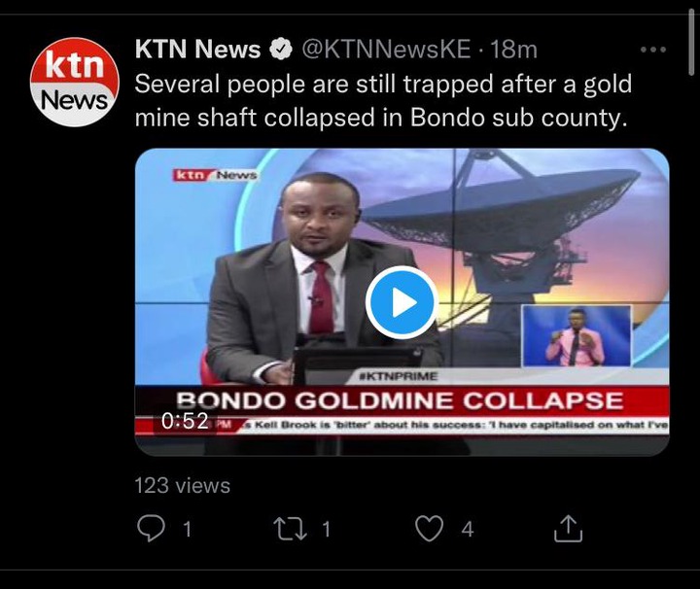Open the @KTNNewsKE handle link

click(386, 49)
